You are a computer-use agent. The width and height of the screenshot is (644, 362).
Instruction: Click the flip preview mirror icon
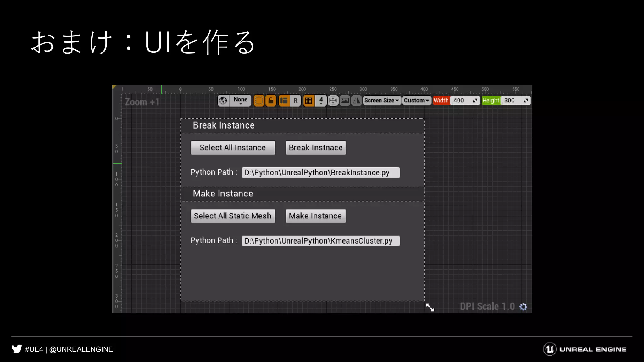tap(357, 101)
